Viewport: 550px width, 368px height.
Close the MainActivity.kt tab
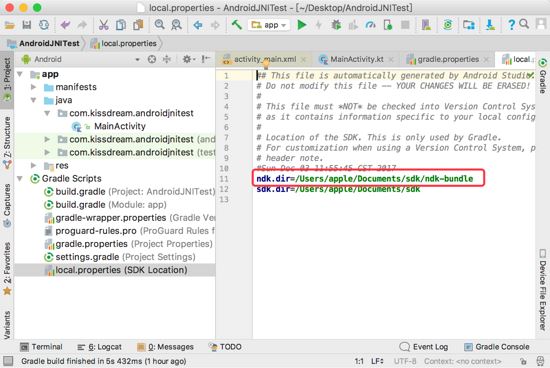point(391,60)
